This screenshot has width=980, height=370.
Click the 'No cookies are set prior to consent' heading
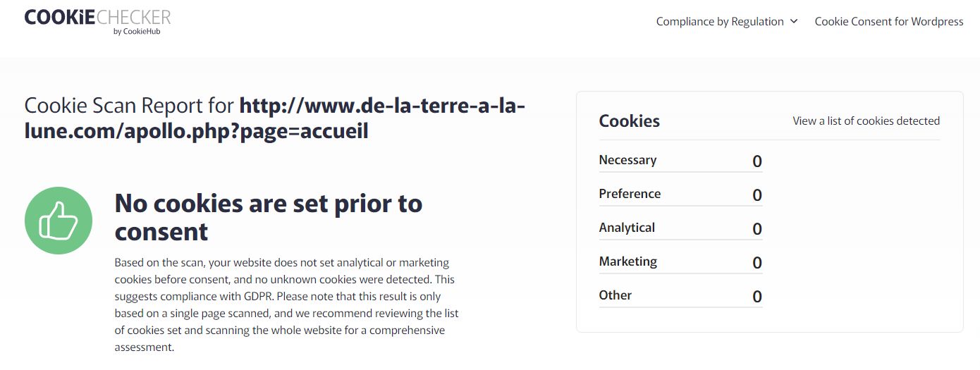269,217
